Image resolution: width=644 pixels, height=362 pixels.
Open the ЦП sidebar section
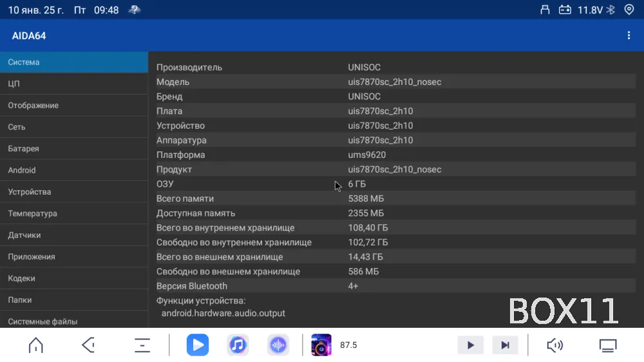[x=74, y=84]
